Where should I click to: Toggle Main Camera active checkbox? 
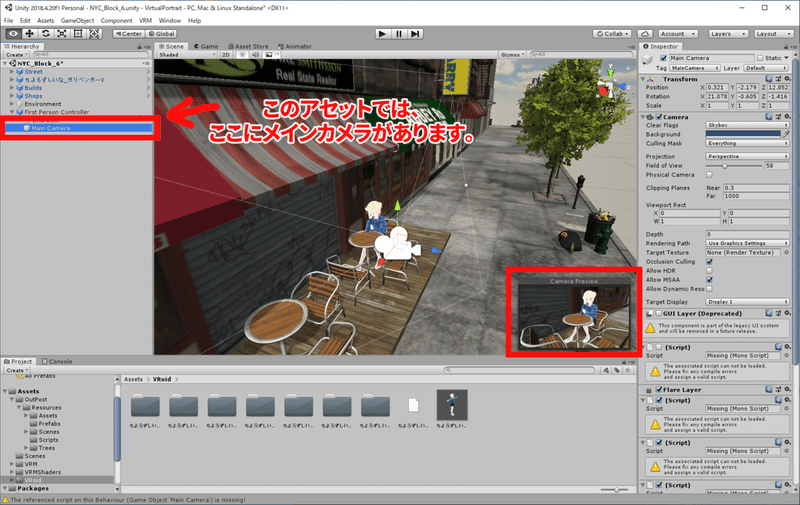click(663, 58)
